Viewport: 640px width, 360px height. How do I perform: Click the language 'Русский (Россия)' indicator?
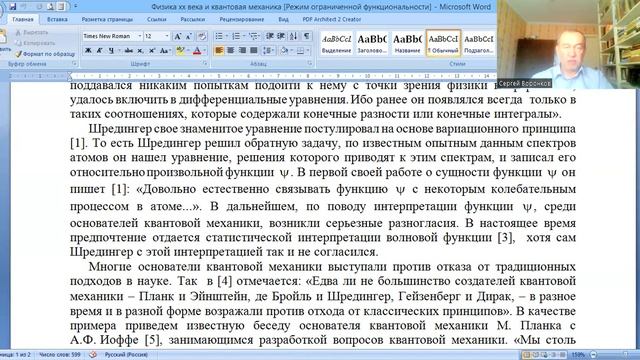pos(126,355)
